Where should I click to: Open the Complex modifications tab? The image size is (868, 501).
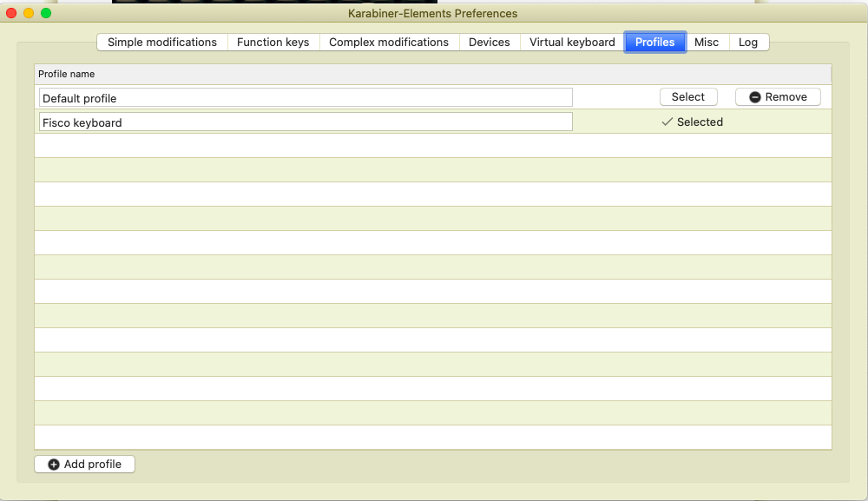click(x=389, y=42)
